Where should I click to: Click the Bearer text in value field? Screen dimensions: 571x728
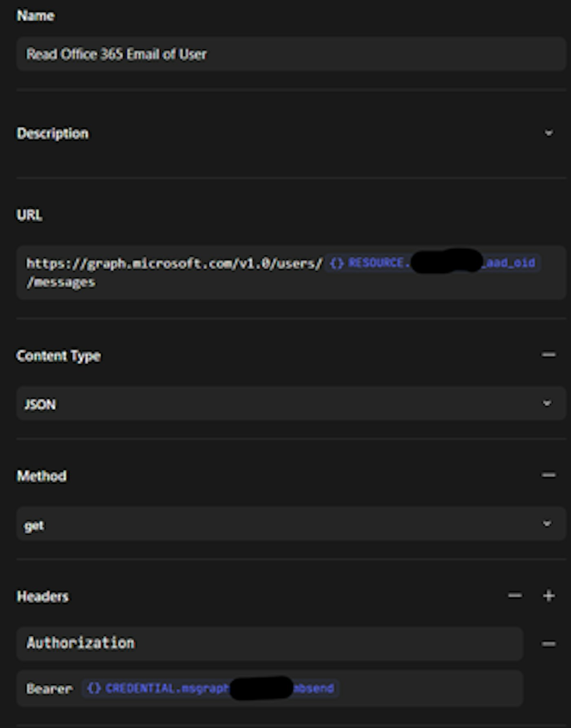49,689
